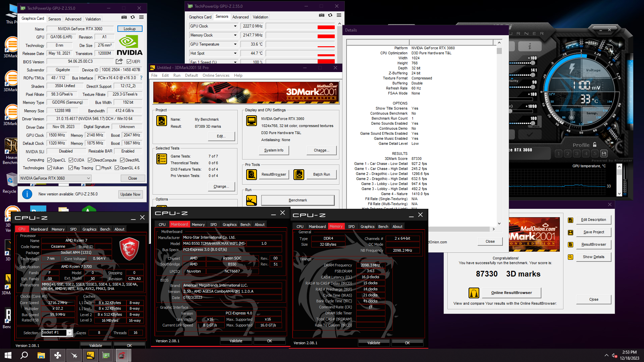The width and height of the screenshot is (644, 362).
Task: Show hidden system tray icons
Action: pyautogui.click(x=606, y=355)
